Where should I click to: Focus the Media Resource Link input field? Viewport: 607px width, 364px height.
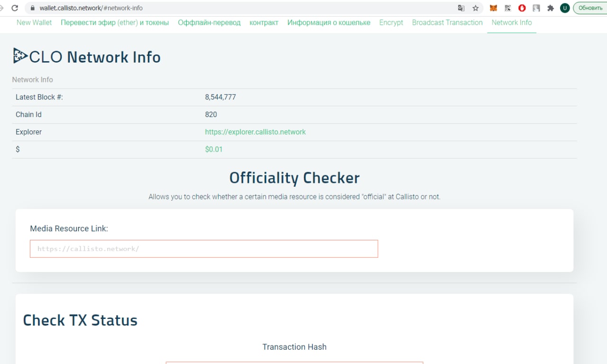(204, 249)
